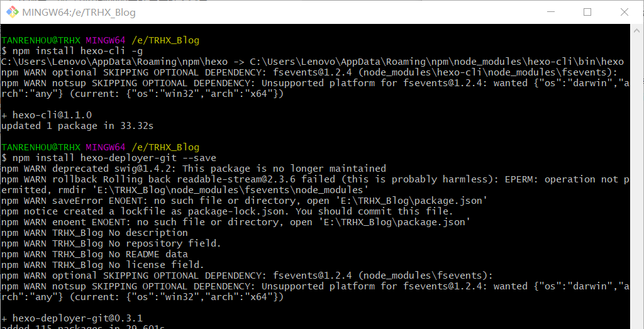Click the Git Bash icon in title bar
644x329 pixels.
tap(12, 13)
